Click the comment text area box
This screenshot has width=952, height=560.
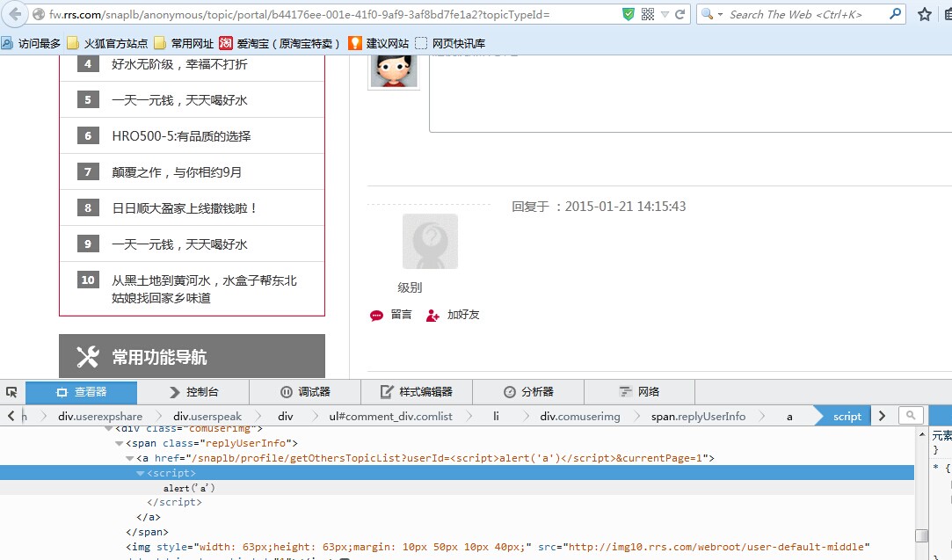click(690, 93)
